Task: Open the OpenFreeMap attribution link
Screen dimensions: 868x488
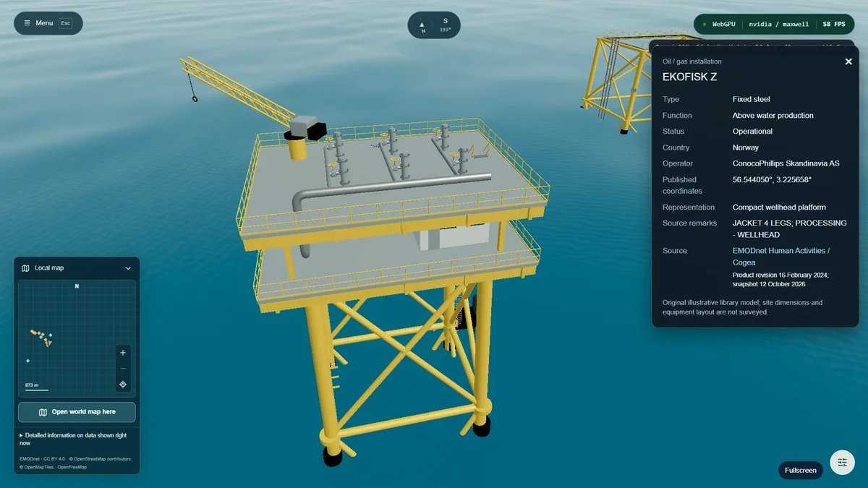Action: 72,467
